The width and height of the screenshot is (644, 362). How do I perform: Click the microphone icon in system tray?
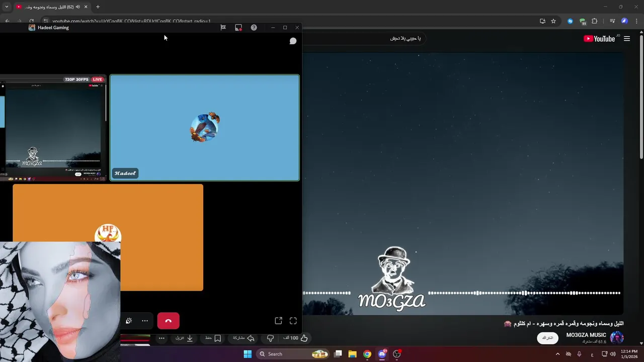tap(579, 354)
